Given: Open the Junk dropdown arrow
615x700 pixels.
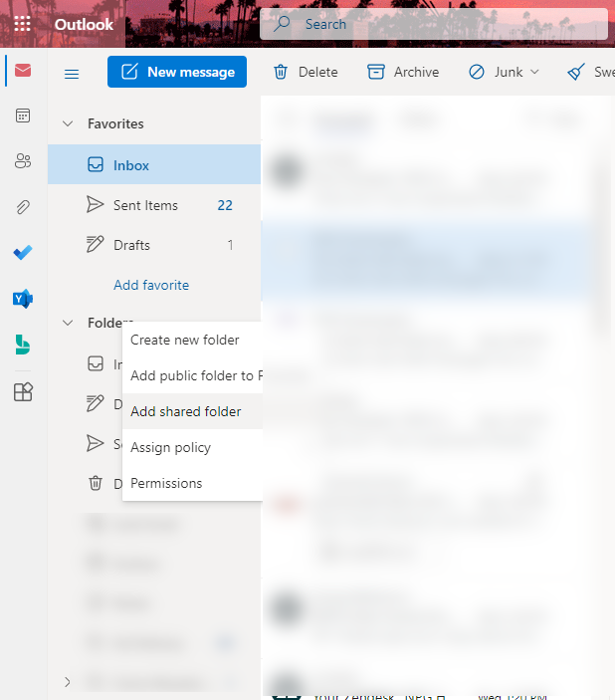Looking at the screenshot, I should (x=534, y=72).
